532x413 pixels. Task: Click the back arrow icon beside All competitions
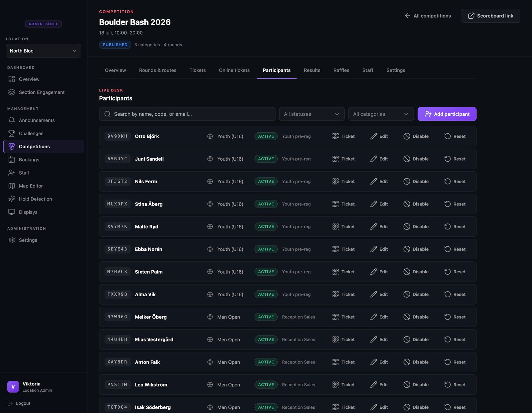[x=408, y=16]
